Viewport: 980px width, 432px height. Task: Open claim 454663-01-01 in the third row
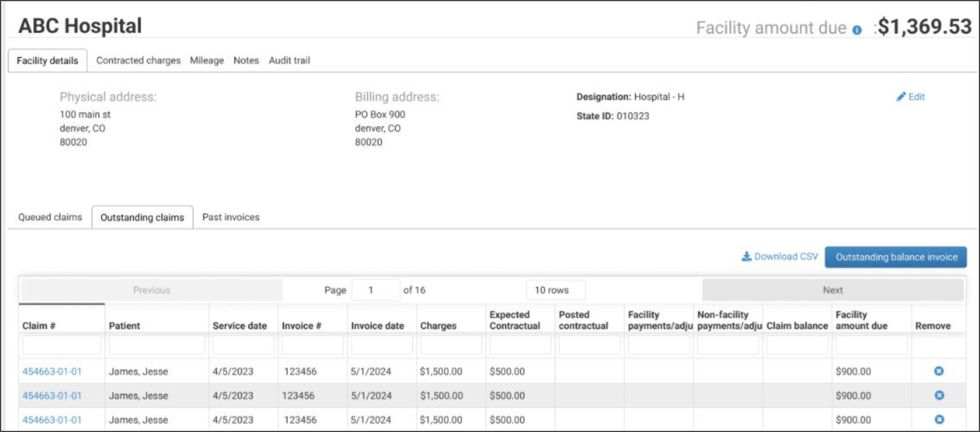coord(52,420)
